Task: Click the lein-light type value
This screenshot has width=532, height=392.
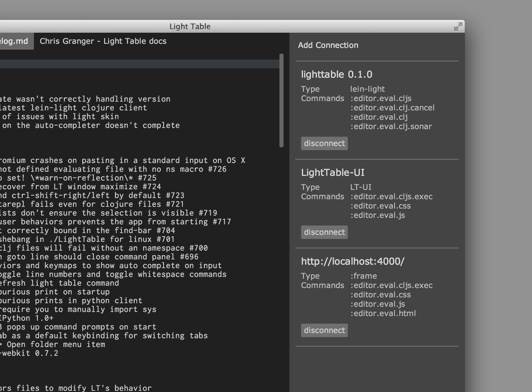Action: coord(367,89)
